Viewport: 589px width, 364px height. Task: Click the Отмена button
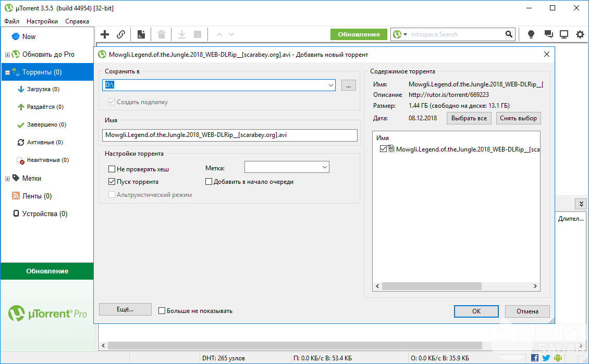coord(527,311)
